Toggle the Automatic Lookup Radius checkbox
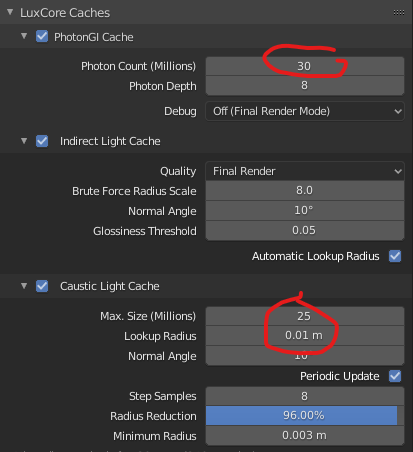This screenshot has width=413, height=452. pyautogui.click(x=395, y=256)
